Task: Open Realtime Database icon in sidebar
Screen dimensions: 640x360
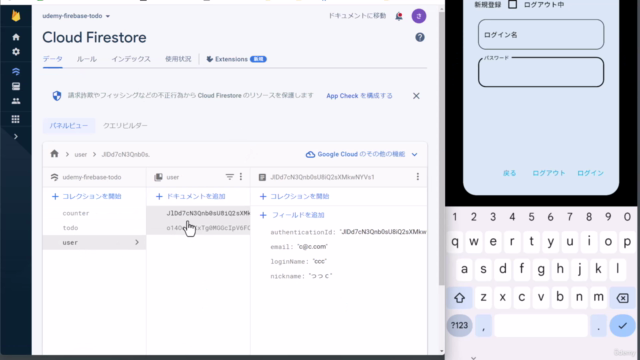Action: pos(16,86)
